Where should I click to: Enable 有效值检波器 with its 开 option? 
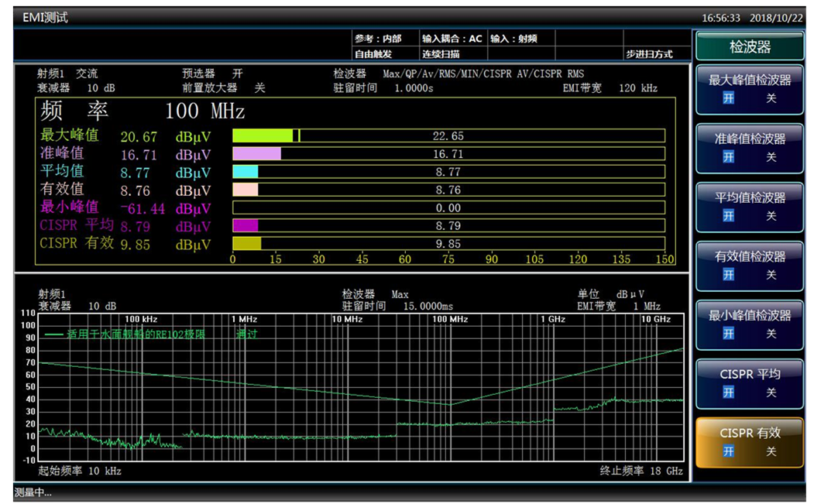click(728, 275)
